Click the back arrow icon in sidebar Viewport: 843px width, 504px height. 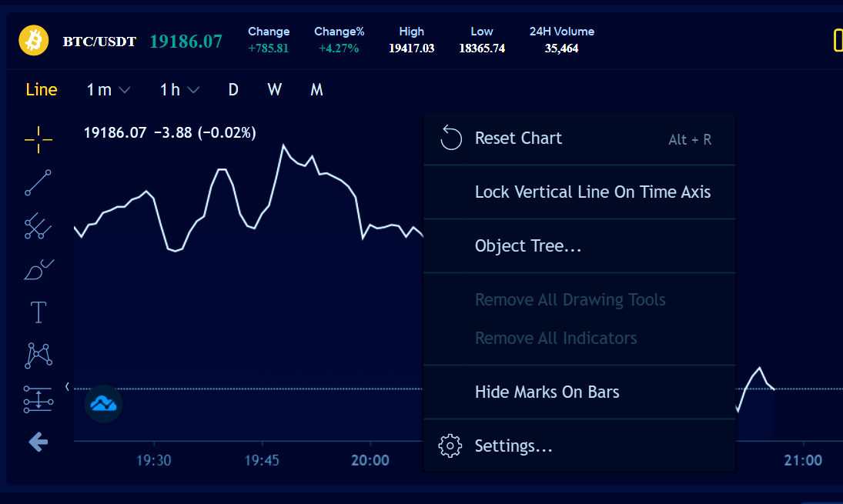[x=38, y=442]
